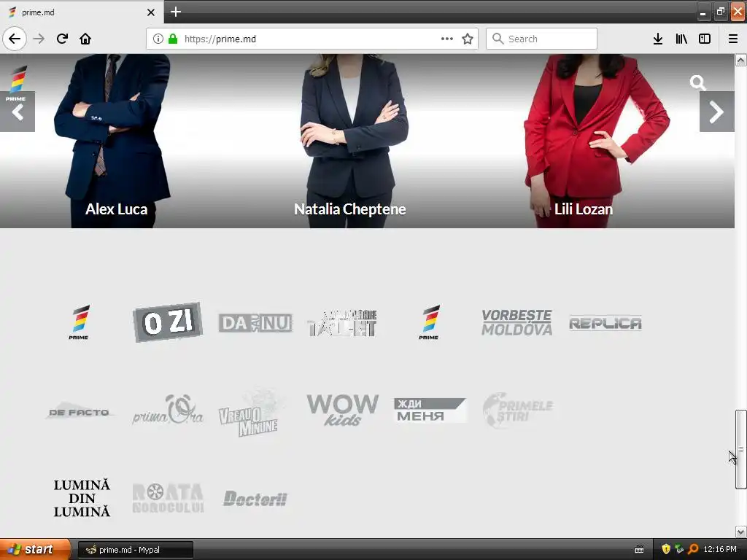The width and height of the screenshot is (747, 560).
Task: Open the Replica show logo
Action: click(x=605, y=323)
